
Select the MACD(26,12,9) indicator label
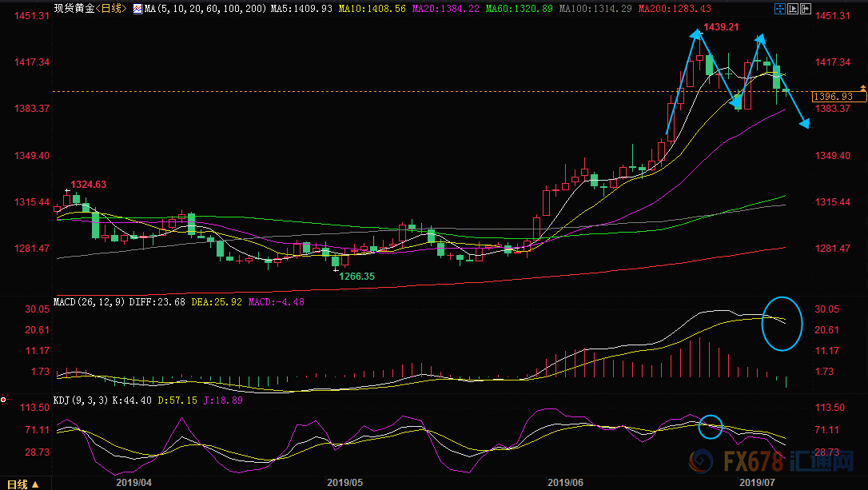click(90, 302)
